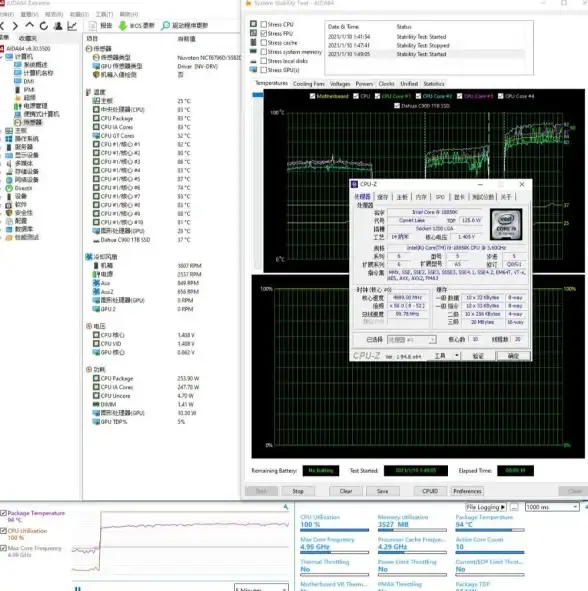Click the browse "..." button beside File Logging
Image resolution: width=588 pixels, height=591 pixels.
(514, 507)
